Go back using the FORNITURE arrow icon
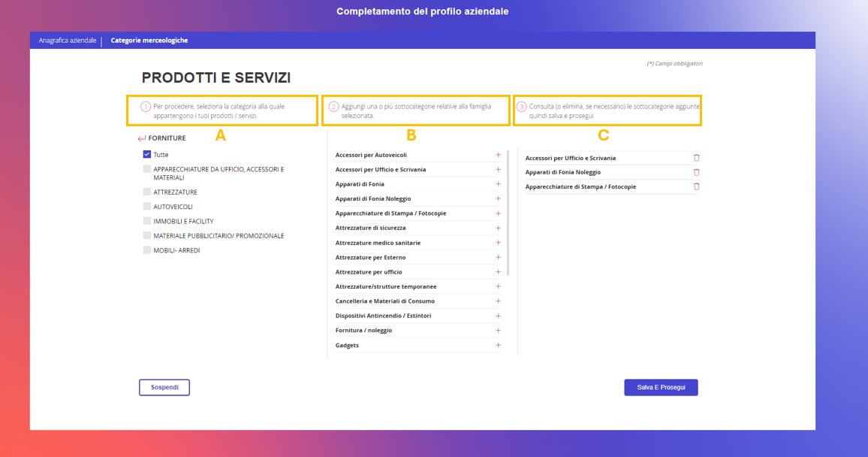Screen dimensions: 868x457 (x=142, y=138)
